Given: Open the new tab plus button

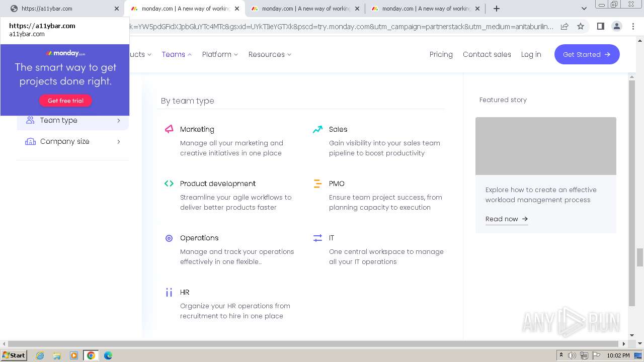Looking at the screenshot, I should pos(497,9).
